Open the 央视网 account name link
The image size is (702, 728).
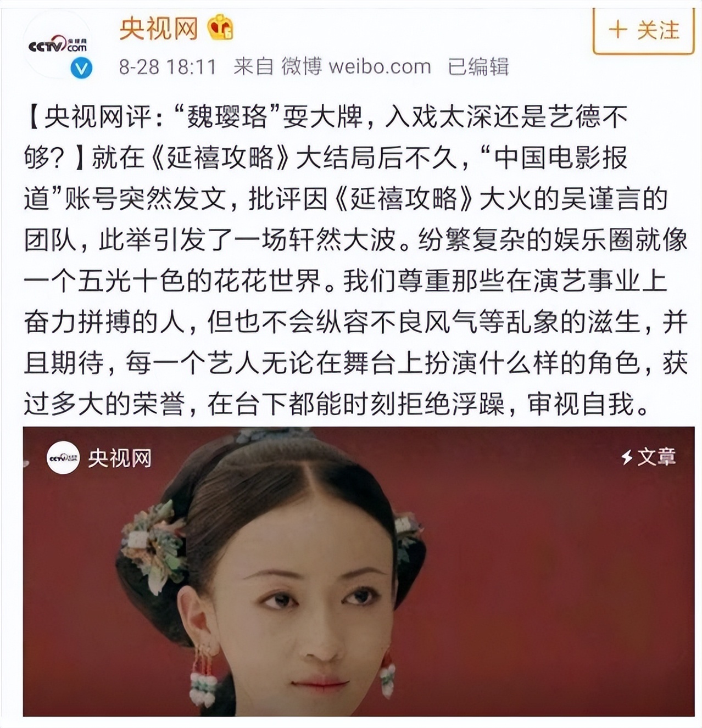coord(158,28)
